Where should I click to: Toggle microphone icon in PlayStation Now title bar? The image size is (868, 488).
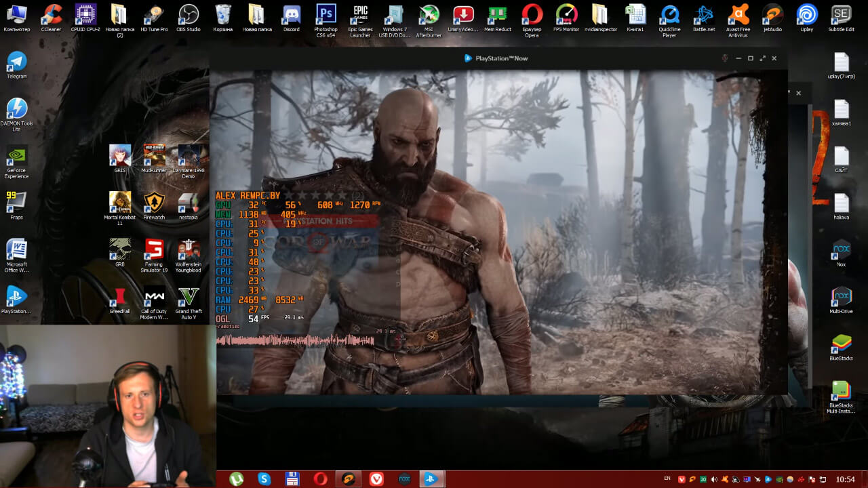click(725, 58)
